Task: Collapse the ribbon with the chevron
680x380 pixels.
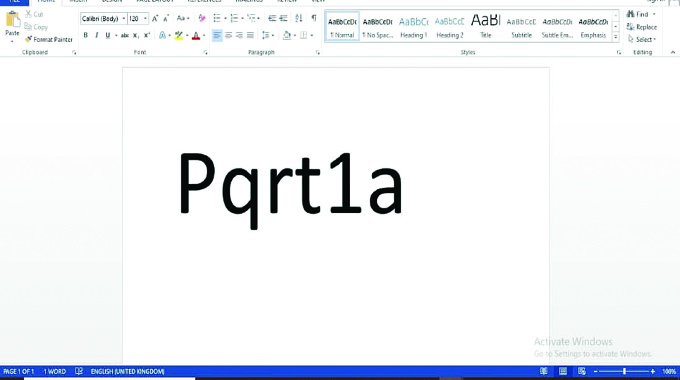Action: [673, 52]
